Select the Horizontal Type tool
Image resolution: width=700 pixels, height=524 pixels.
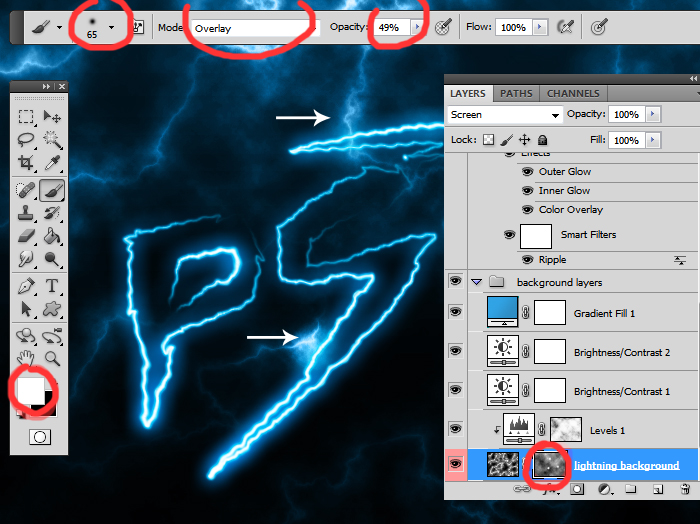click(x=52, y=286)
